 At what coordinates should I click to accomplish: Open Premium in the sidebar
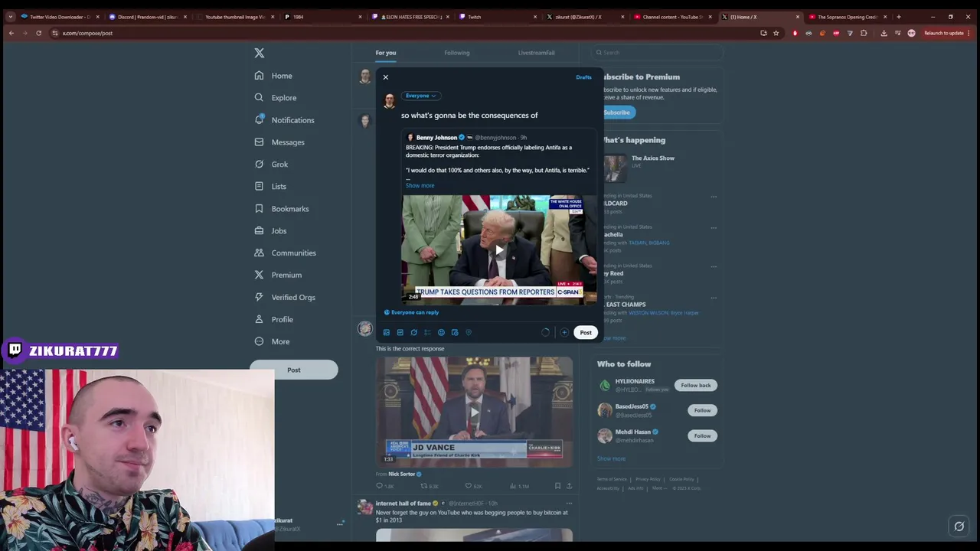point(278,275)
